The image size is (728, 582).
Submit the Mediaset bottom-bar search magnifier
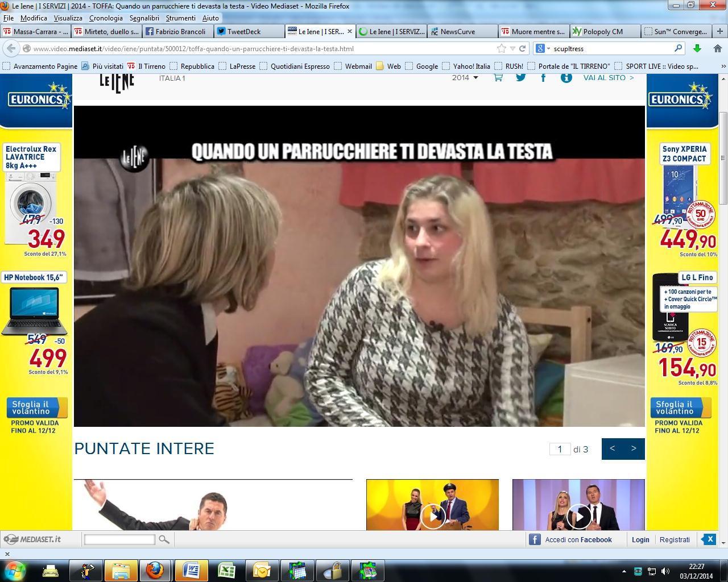pyautogui.click(x=164, y=539)
